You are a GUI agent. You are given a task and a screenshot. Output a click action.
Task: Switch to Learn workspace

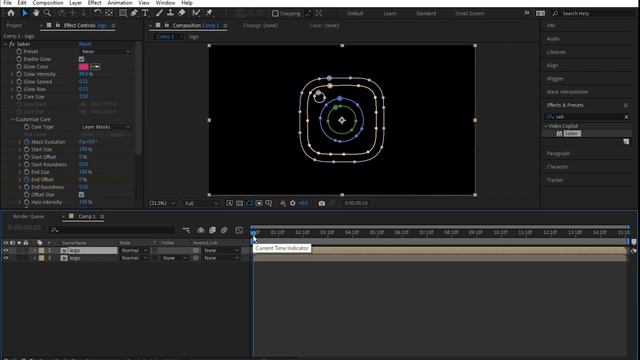(x=390, y=13)
